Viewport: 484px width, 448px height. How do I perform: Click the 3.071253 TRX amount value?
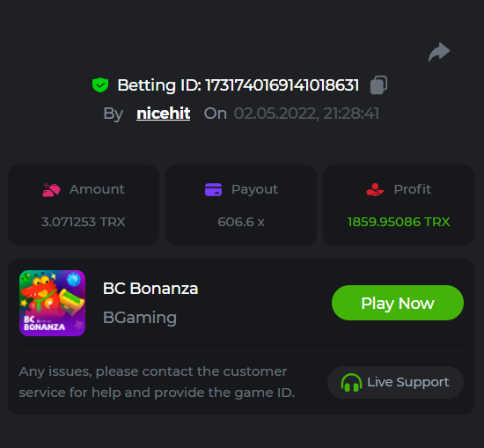[x=84, y=222]
